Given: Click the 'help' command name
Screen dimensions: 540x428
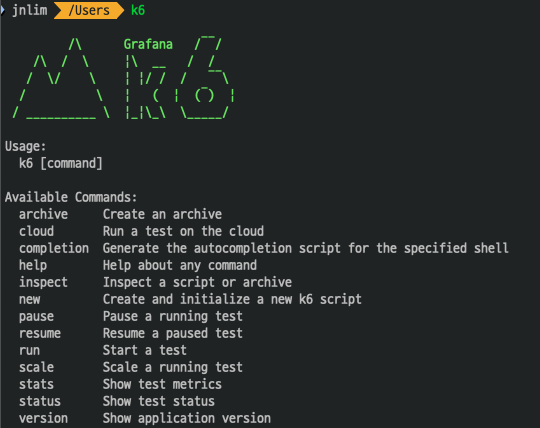Looking at the screenshot, I should tap(33, 265).
